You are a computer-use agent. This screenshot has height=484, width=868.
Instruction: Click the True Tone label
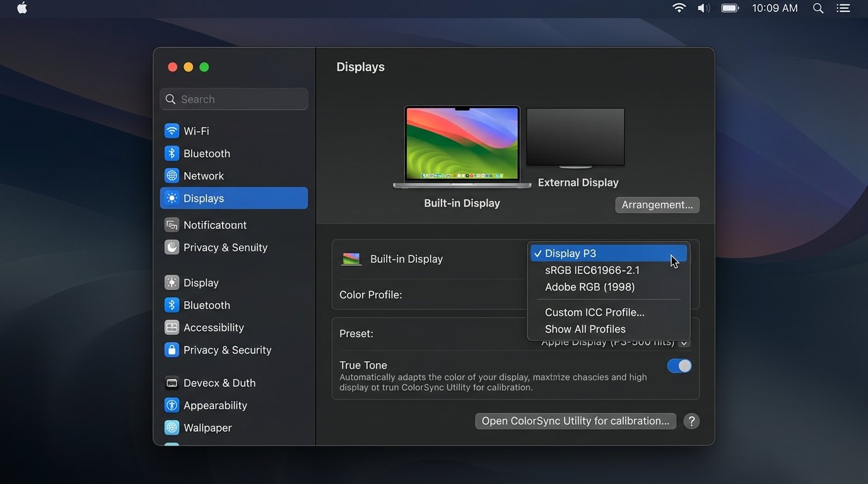(x=363, y=366)
